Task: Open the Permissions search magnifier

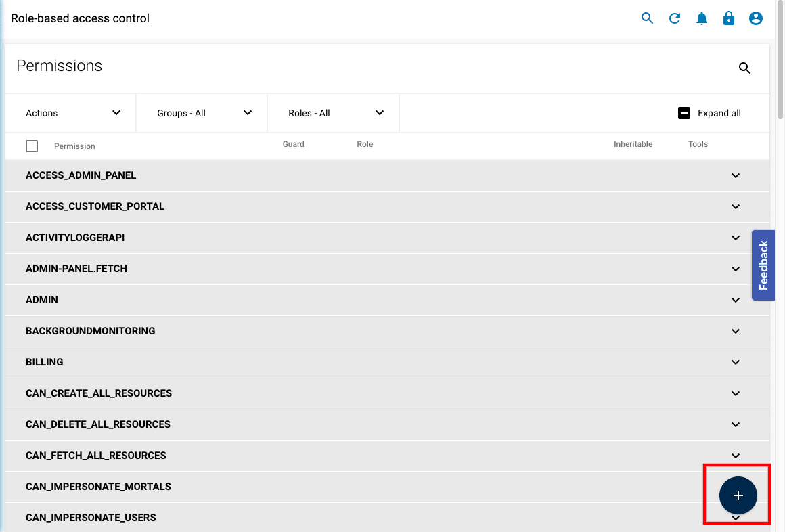Action: [x=744, y=68]
